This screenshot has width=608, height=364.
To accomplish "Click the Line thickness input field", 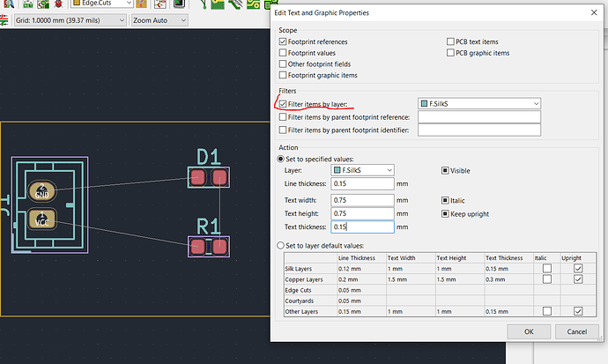I will coord(362,183).
